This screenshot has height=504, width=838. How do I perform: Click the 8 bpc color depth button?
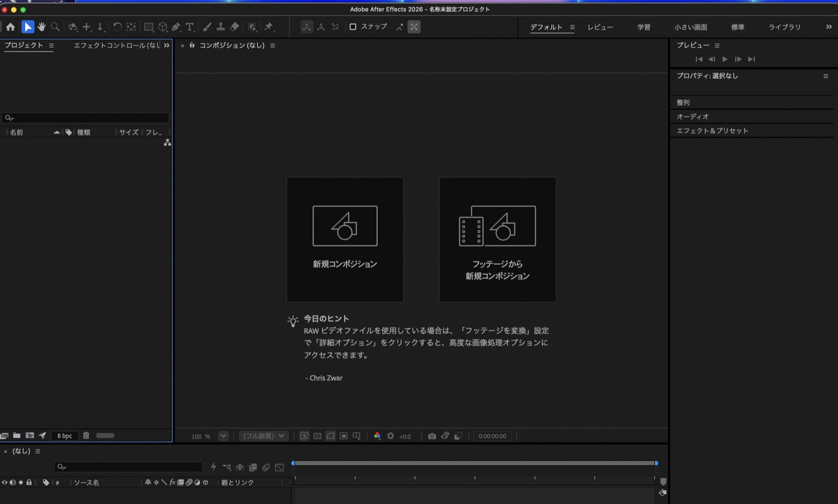coord(65,435)
